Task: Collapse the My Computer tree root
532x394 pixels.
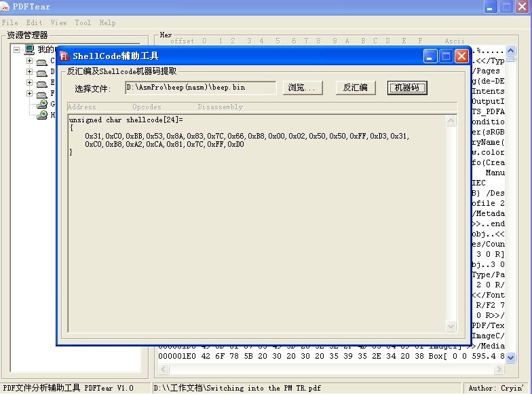Action: (x=17, y=50)
